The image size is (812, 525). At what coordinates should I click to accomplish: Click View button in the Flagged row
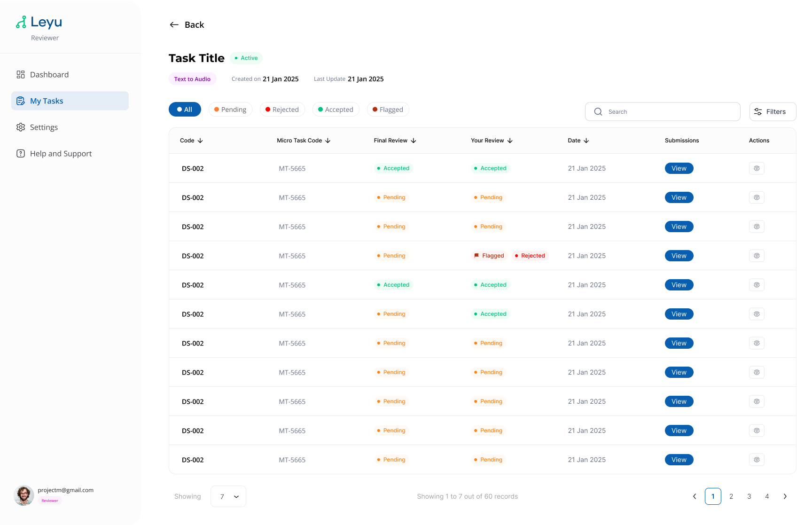point(679,256)
